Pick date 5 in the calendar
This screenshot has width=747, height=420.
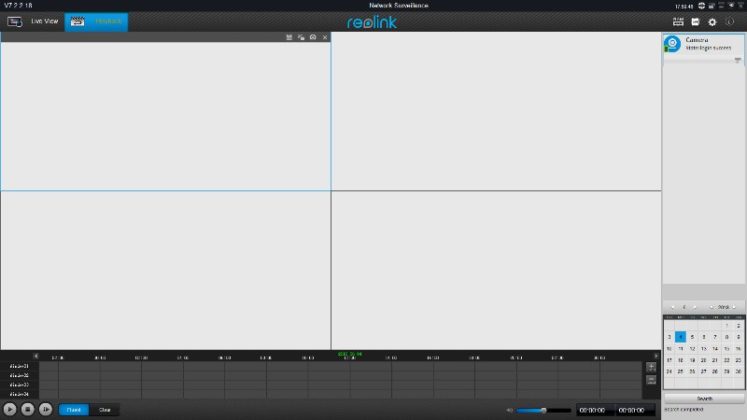click(x=692, y=337)
